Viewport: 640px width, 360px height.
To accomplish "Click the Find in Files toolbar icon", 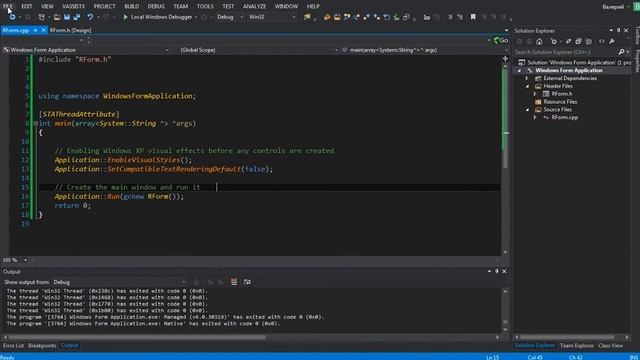I will click(x=307, y=17).
